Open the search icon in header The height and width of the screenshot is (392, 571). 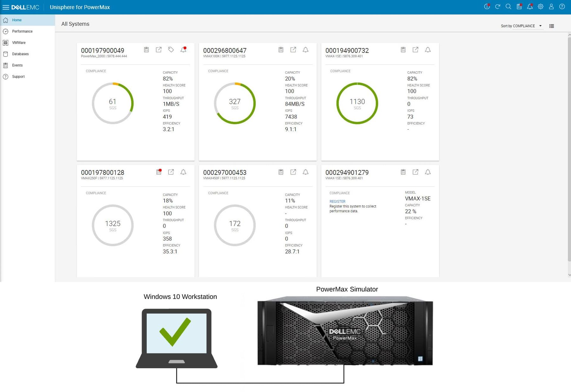tap(508, 7)
